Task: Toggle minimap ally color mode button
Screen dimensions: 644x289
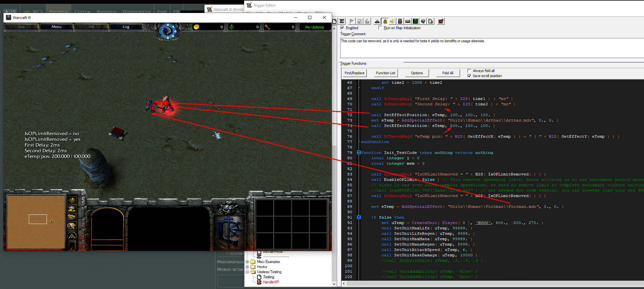Action: click(x=72, y=217)
